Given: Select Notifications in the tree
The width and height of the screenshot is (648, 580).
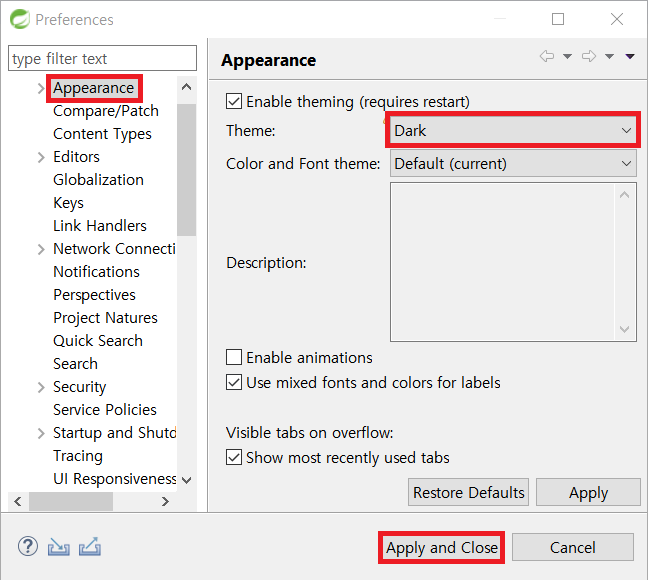Looking at the screenshot, I should click(96, 272).
